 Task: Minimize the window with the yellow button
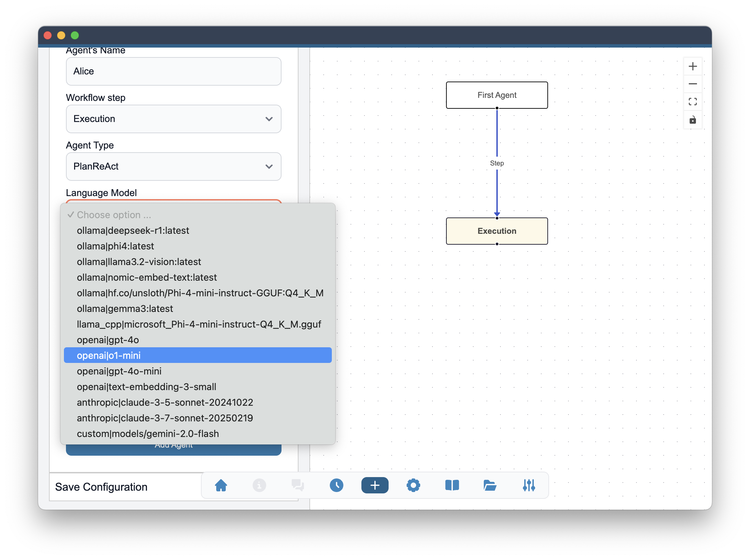61,35
